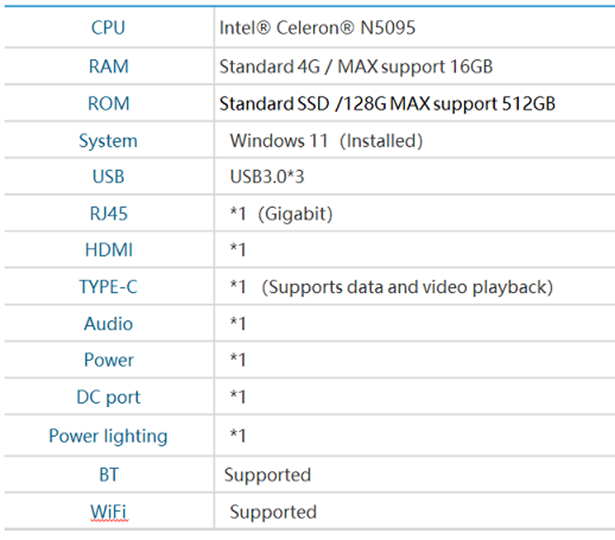Viewport: 615px width, 540px height.
Task: Click the TYPE-C row label
Action: pyautogui.click(x=108, y=287)
